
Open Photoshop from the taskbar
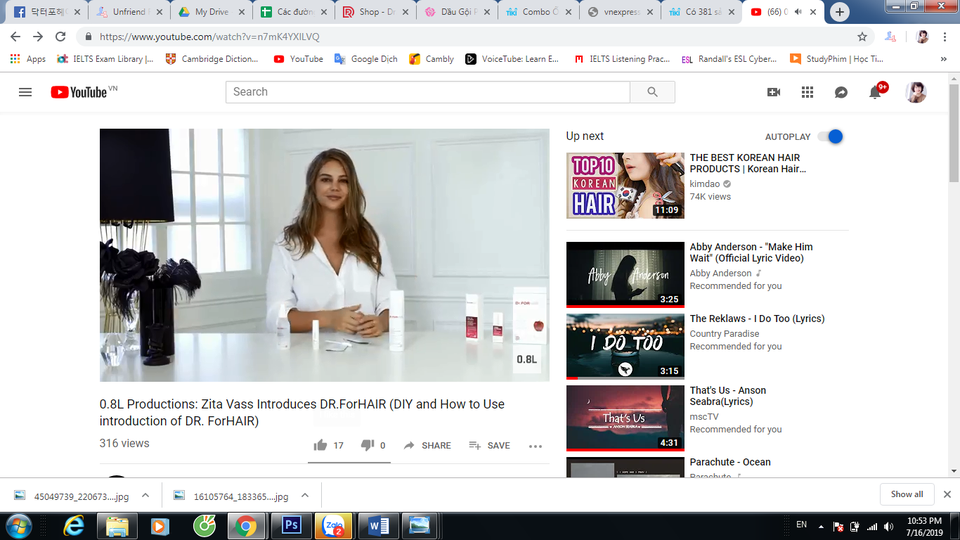[293, 525]
